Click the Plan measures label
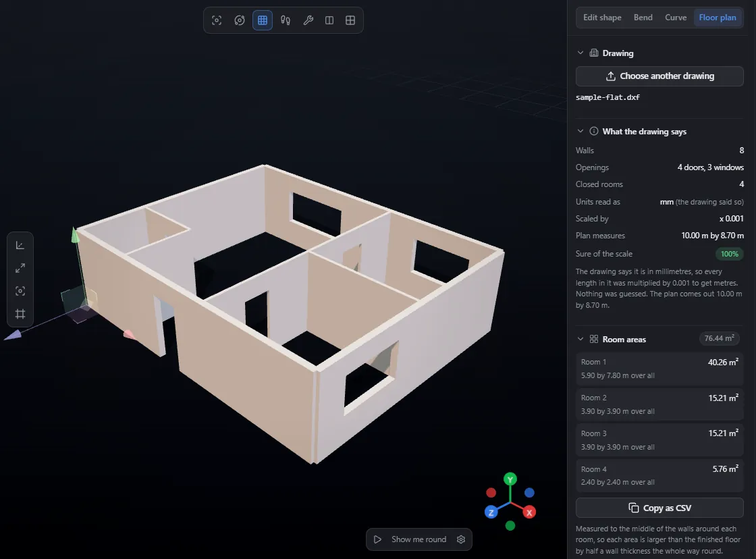Screen dimensions: 756x559 [600, 236]
